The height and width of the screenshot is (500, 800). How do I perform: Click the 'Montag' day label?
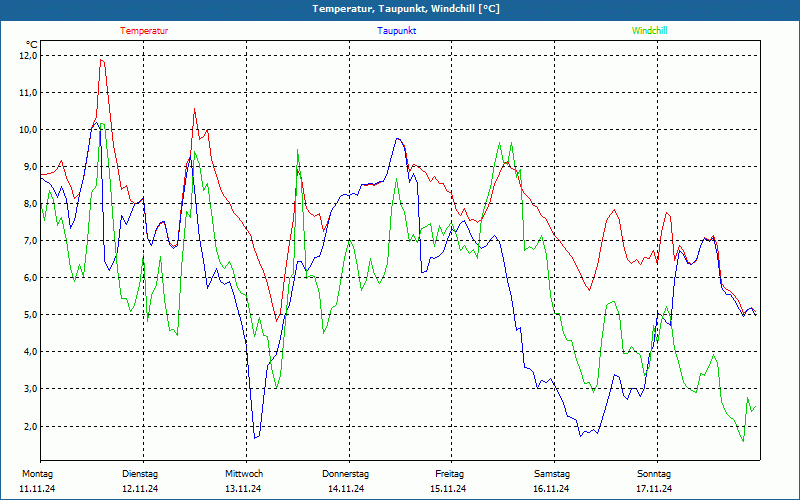tap(37, 474)
